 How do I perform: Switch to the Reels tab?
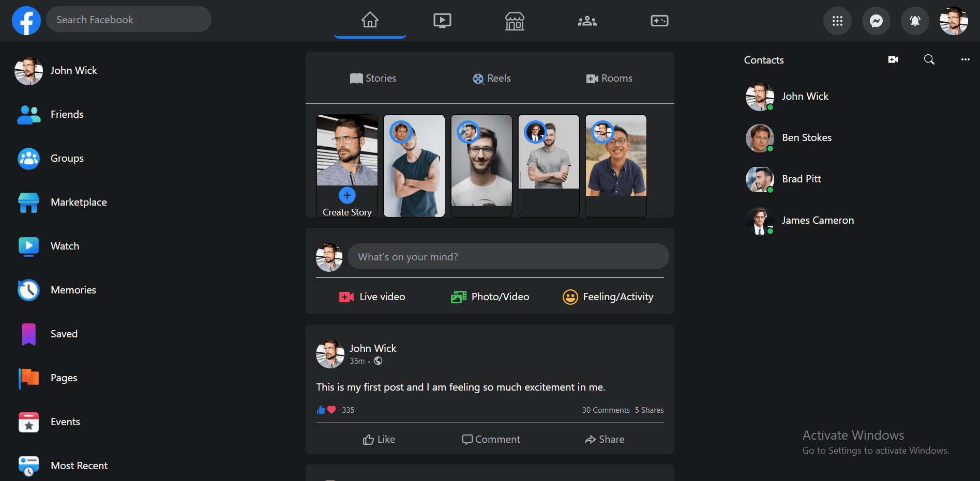491,79
